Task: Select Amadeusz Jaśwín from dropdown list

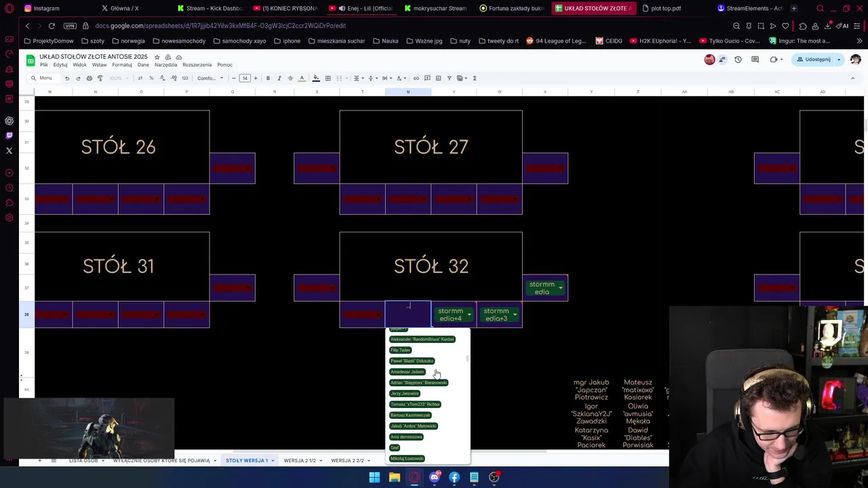Action: click(x=407, y=372)
